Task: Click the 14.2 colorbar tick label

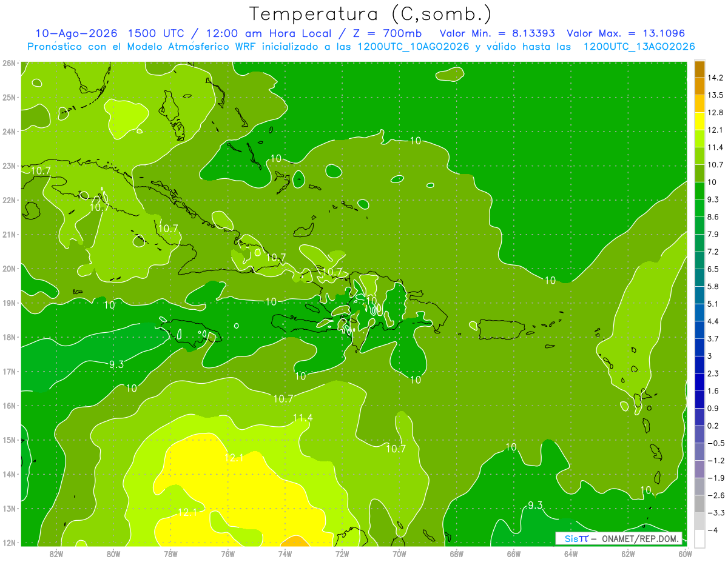Action: pyautogui.click(x=715, y=78)
